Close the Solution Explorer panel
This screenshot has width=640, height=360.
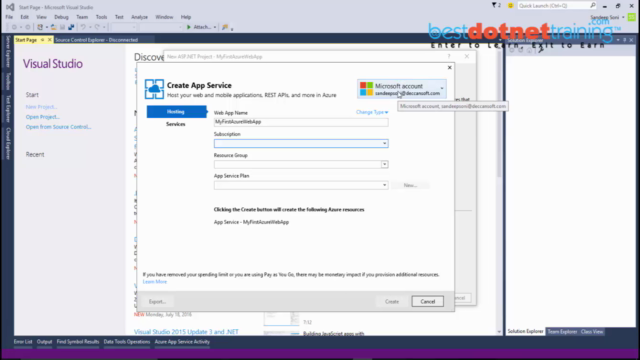tap(631, 40)
